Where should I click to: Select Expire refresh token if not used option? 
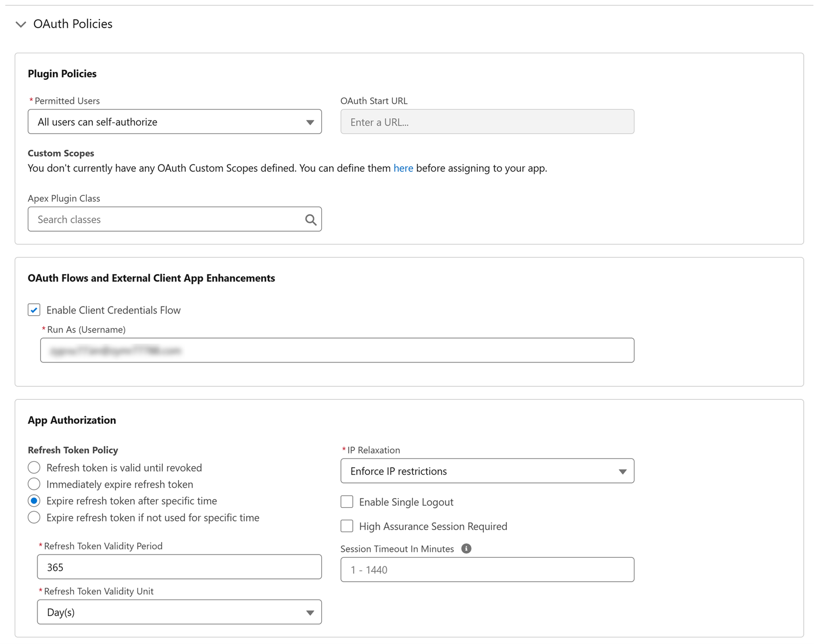click(x=34, y=518)
